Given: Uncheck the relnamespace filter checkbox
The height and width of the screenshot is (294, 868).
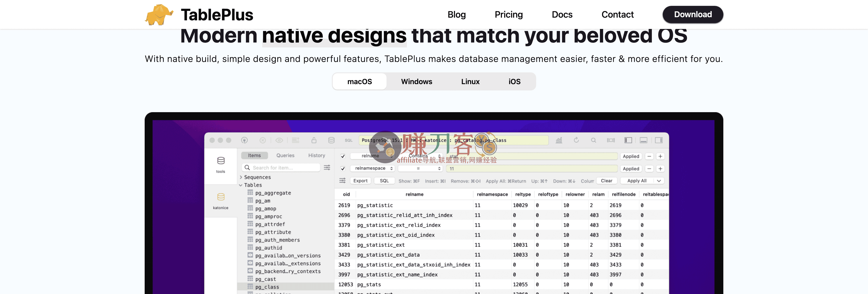Looking at the screenshot, I should 343,168.
